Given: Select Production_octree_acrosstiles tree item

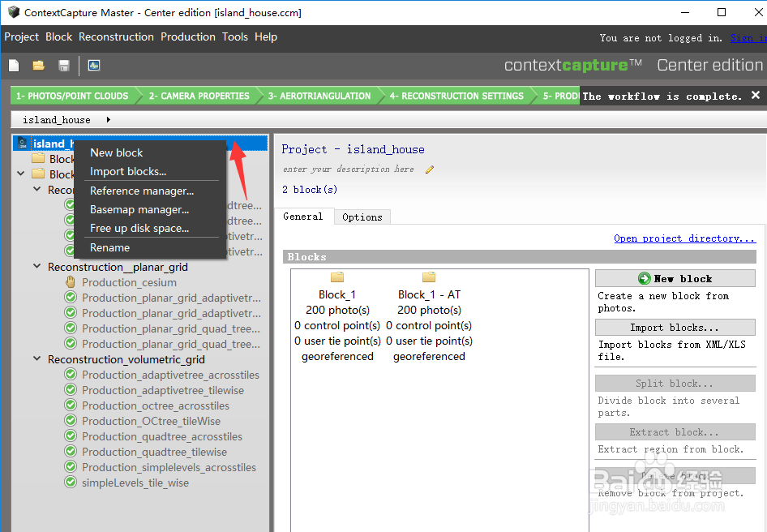Looking at the screenshot, I should pos(156,405).
